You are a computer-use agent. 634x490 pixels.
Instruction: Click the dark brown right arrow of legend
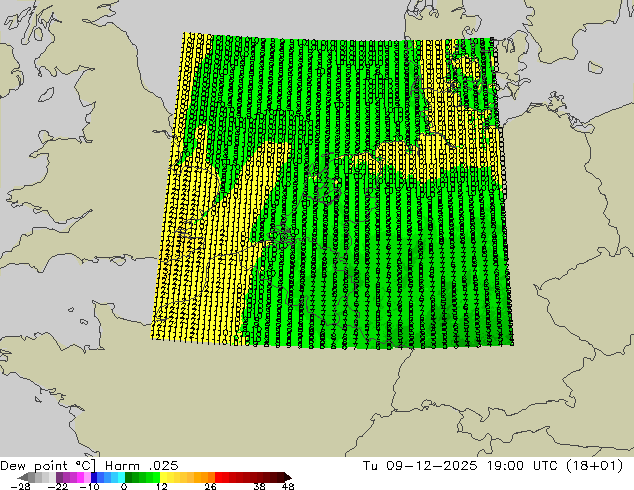(x=287, y=477)
